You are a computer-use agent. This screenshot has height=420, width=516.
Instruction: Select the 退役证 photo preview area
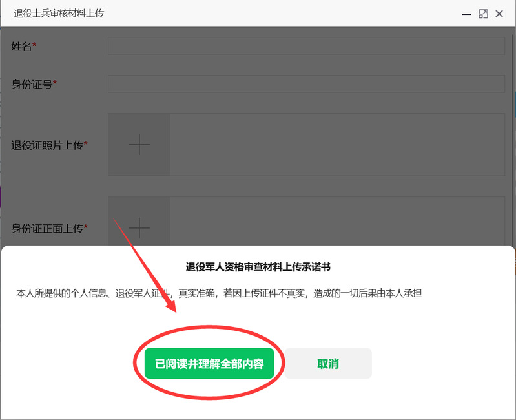tap(336, 145)
